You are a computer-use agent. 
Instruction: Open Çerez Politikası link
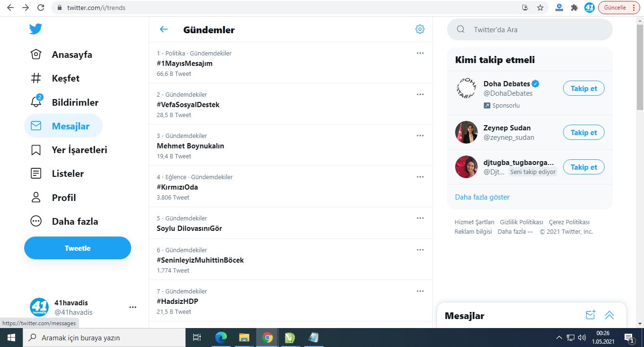[x=569, y=222]
